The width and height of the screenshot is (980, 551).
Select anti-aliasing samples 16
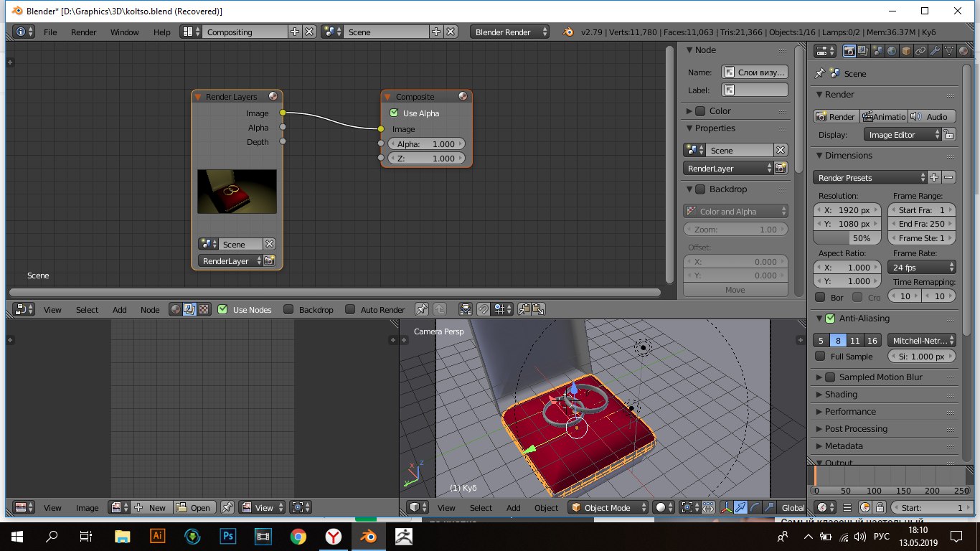click(872, 340)
